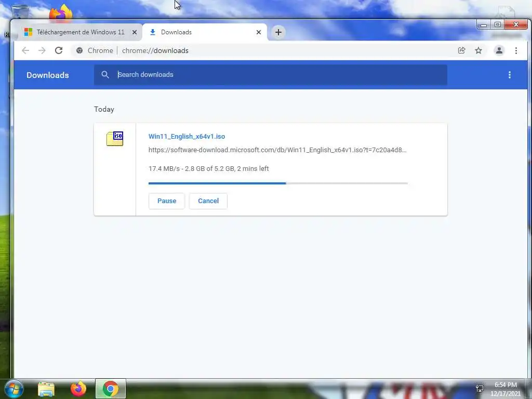The height and width of the screenshot is (399, 532).
Task: Cancel the ISO download
Action: pyautogui.click(x=208, y=201)
